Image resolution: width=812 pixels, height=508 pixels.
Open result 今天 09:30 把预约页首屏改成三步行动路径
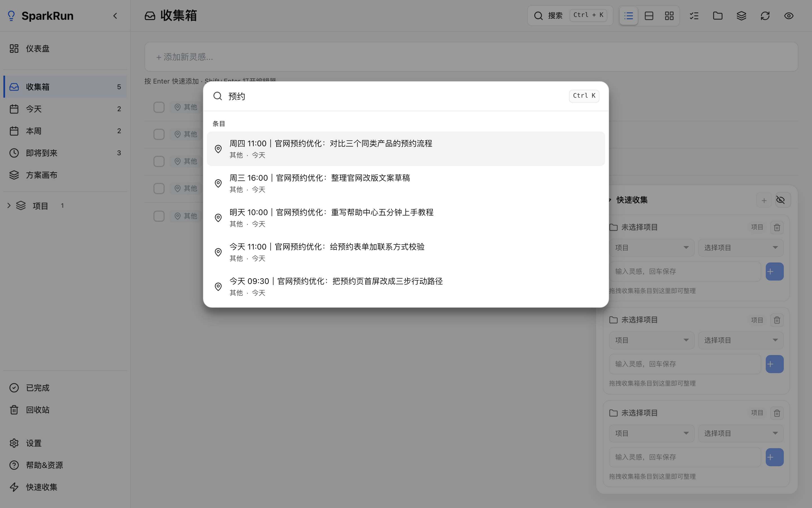(406, 286)
